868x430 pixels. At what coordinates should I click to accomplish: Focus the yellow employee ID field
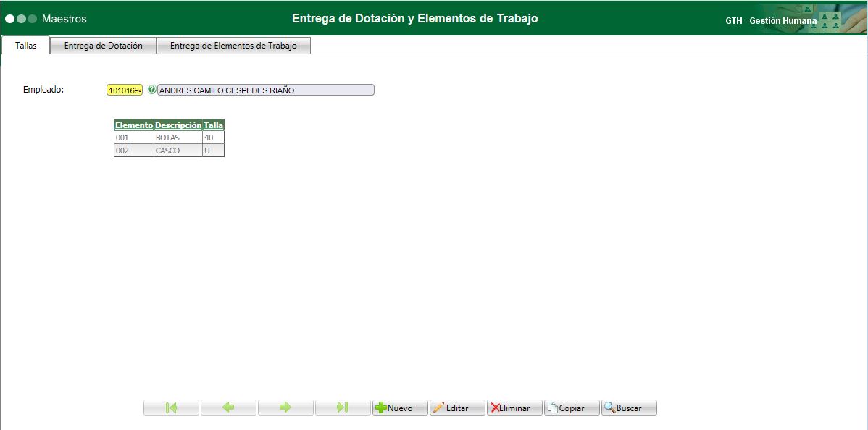(x=125, y=90)
